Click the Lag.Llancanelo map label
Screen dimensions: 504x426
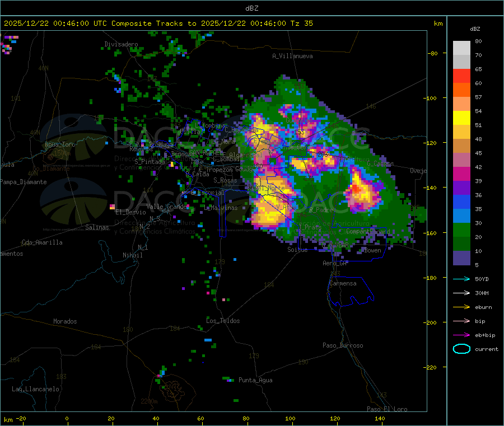pyautogui.click(x=36, y=389)
